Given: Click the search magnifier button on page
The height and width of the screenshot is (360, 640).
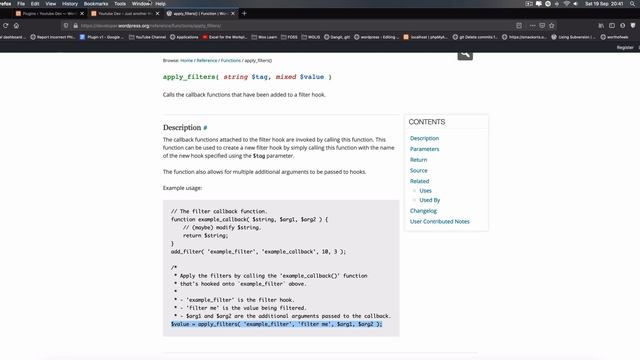Looking at the screenshot, I should 465,55.
